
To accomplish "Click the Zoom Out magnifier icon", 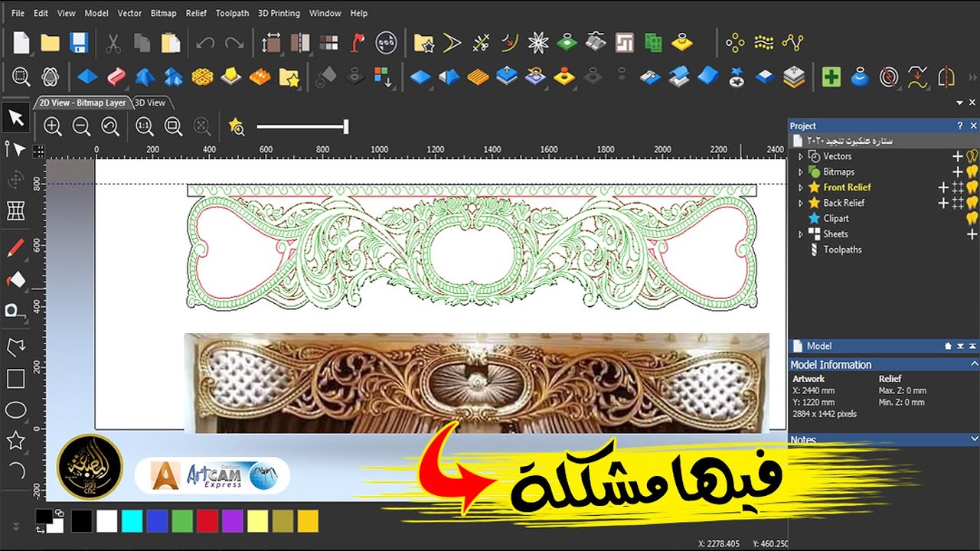I will [81, 126].
